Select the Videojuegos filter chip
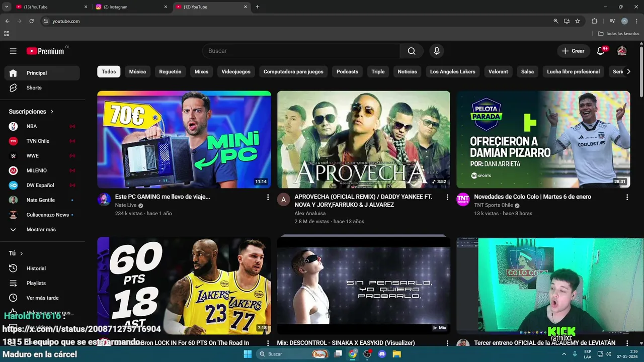Image resolution: width=644 pixels, height=362 pixels. 236,71
